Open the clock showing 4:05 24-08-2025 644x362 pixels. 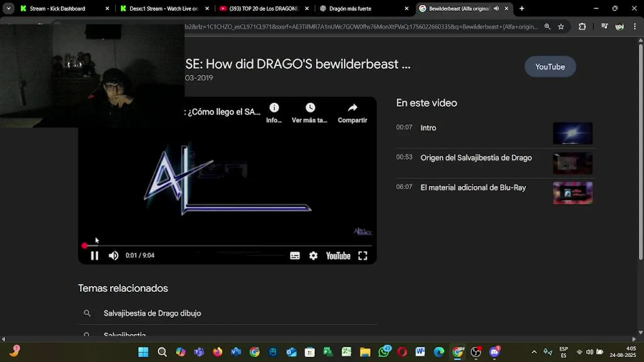coord(624,352)
